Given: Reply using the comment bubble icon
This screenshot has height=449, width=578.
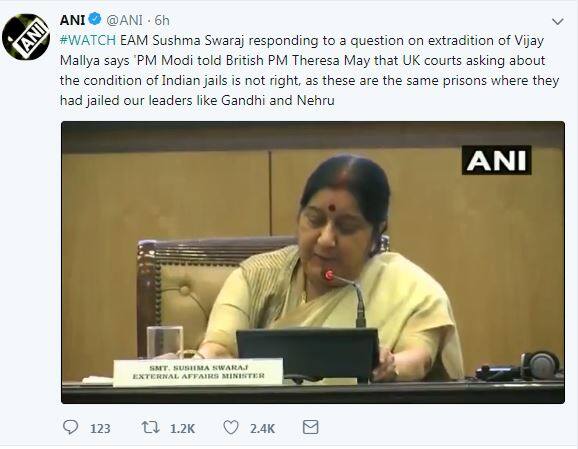Looking at the screenshot, I should point(70,428).
